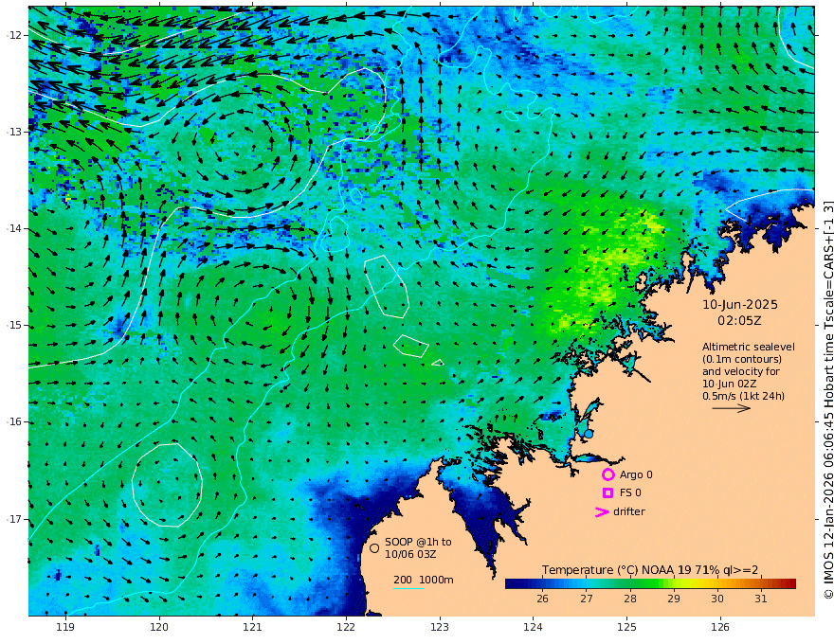Click the 'FS 0' legend label
This screenshot has height=644, width=834.
[630, 492]
